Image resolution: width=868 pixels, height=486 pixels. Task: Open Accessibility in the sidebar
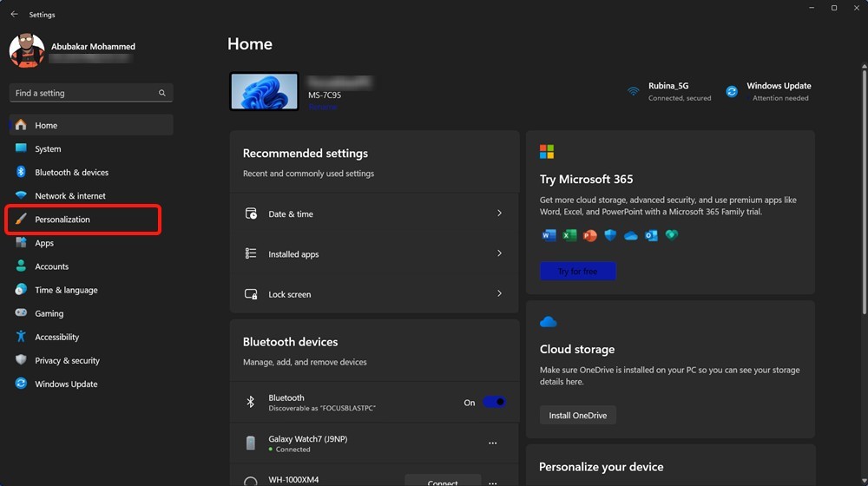tap(91, 337)
